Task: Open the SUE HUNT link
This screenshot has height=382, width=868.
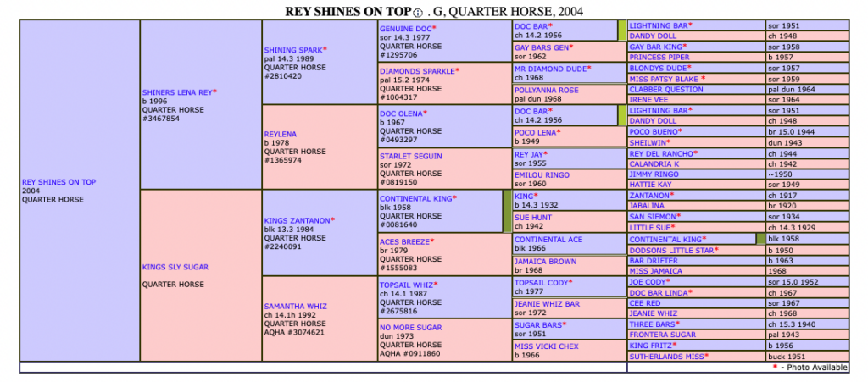Action: click(x=533, y=218)
